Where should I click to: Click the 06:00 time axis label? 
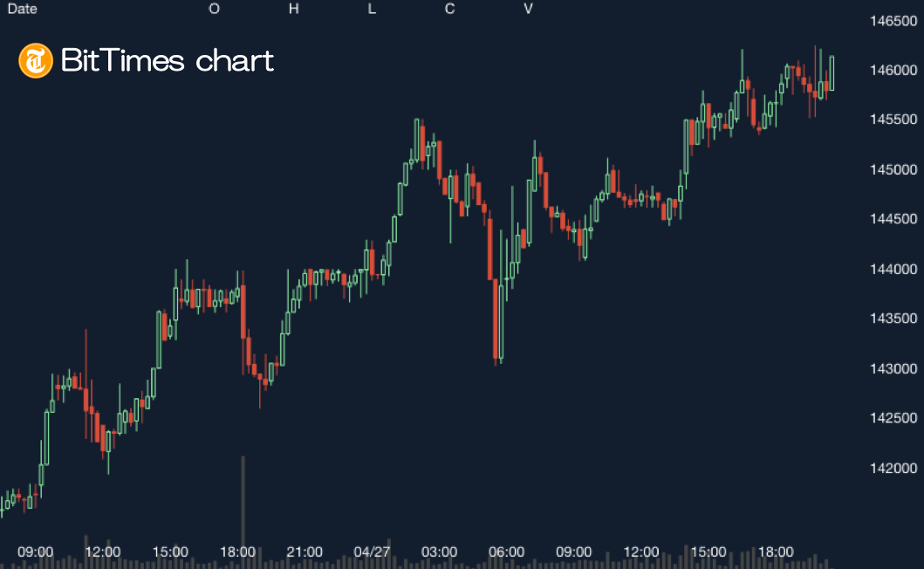tap(506, 552)
